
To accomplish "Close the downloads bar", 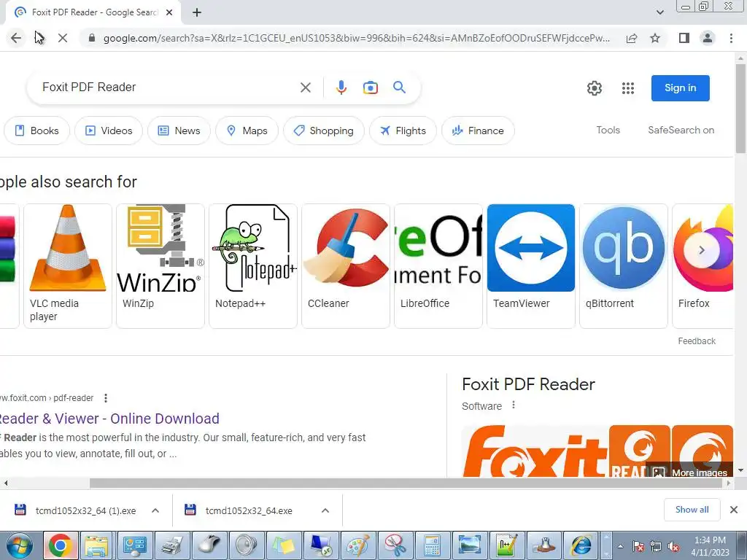I will (x=734, y=510).
